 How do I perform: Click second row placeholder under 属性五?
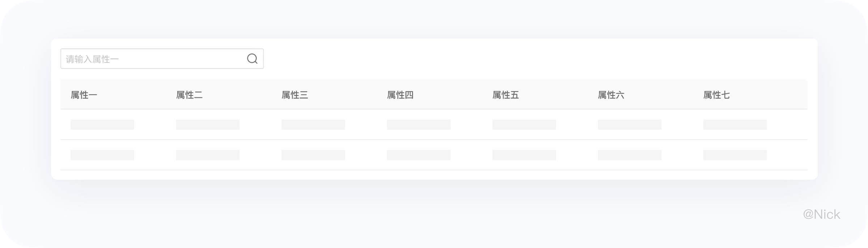coord(524,155)
